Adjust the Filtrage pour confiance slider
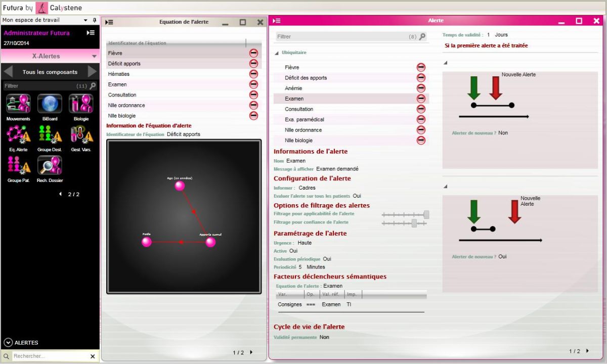 tap(414, 223)
